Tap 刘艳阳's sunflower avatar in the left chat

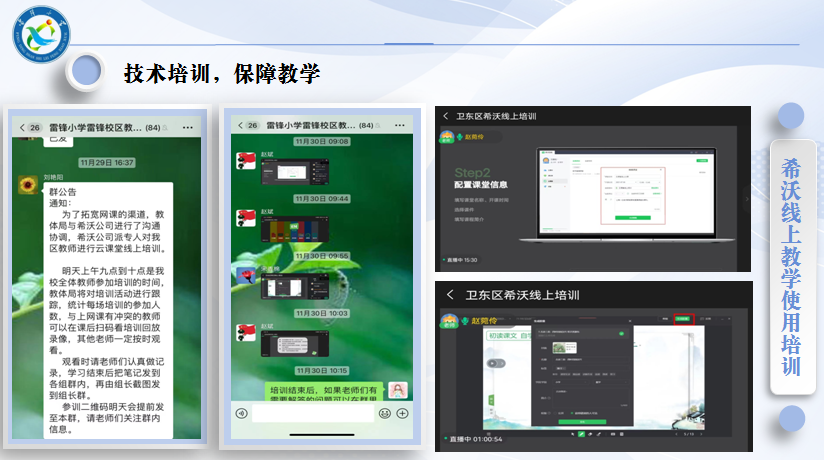pos(27,187)
